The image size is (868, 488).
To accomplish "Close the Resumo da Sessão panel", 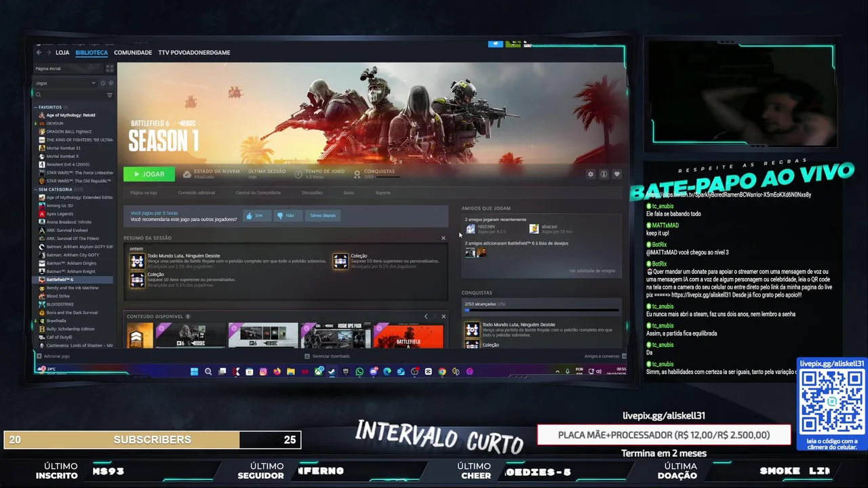I will point(443,238).
